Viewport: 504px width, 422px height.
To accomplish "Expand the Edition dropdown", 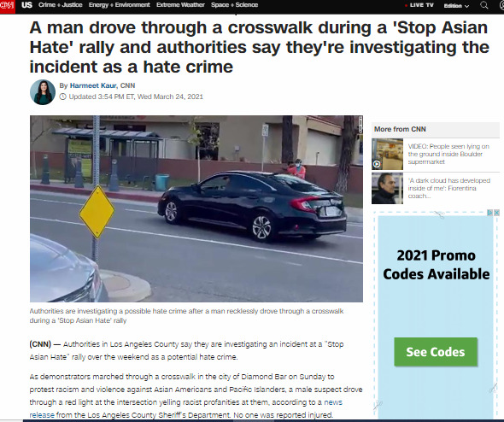I will point(456,6).
